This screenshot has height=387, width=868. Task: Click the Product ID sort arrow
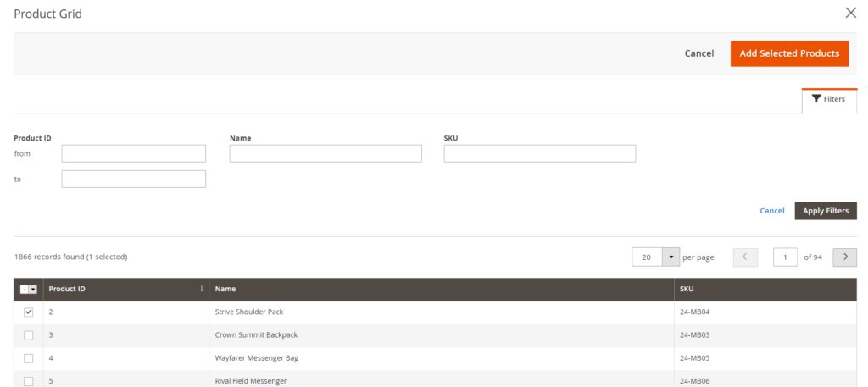coord(201,289)
